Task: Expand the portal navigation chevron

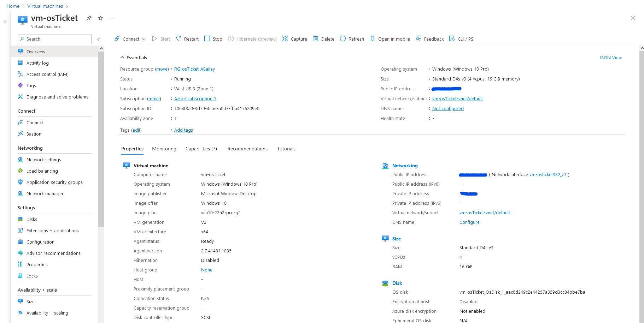Action: click(x=5, y=22)
